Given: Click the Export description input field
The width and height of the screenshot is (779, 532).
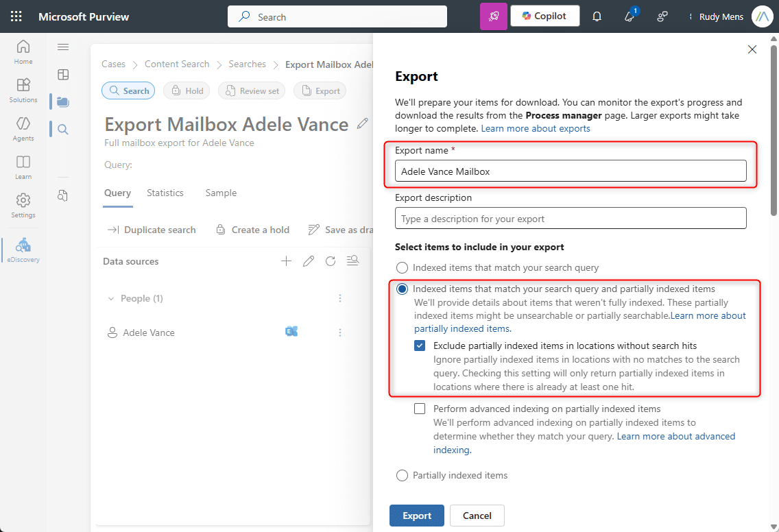Looking at the screenshot, I should tap(571, 219).
